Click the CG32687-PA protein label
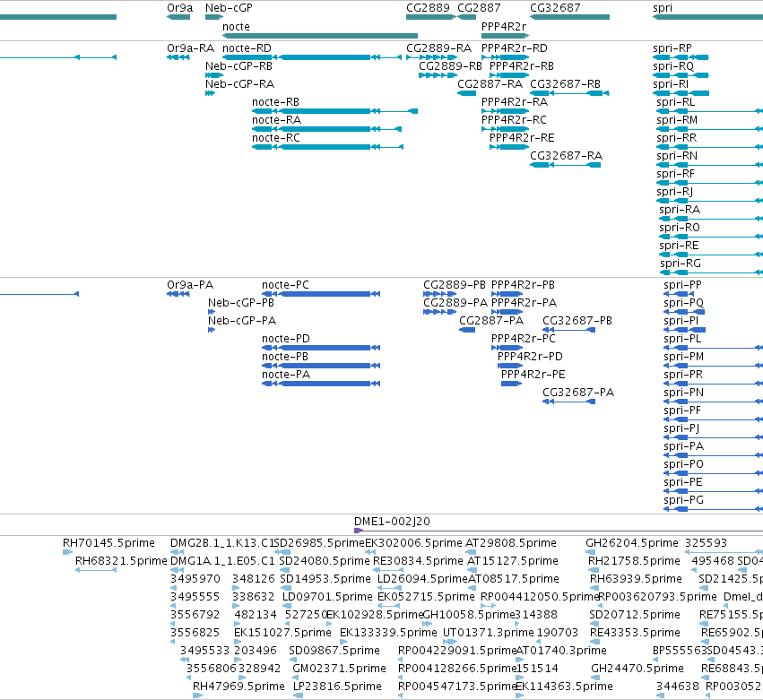763x700 pixels. pos(578,393)
